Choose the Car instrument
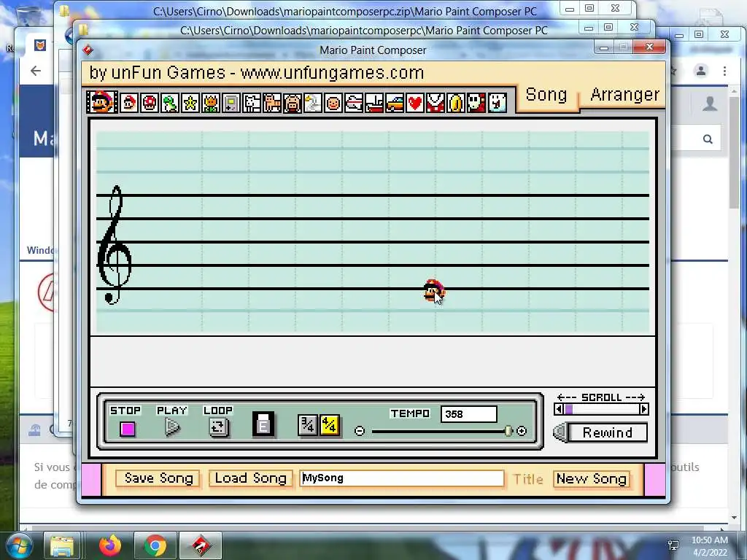 click(x=395, y=103)
